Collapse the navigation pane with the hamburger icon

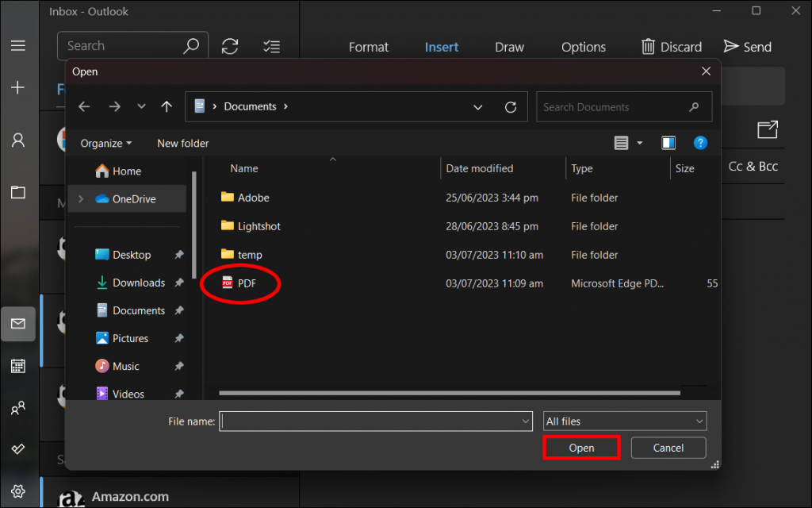18,45
